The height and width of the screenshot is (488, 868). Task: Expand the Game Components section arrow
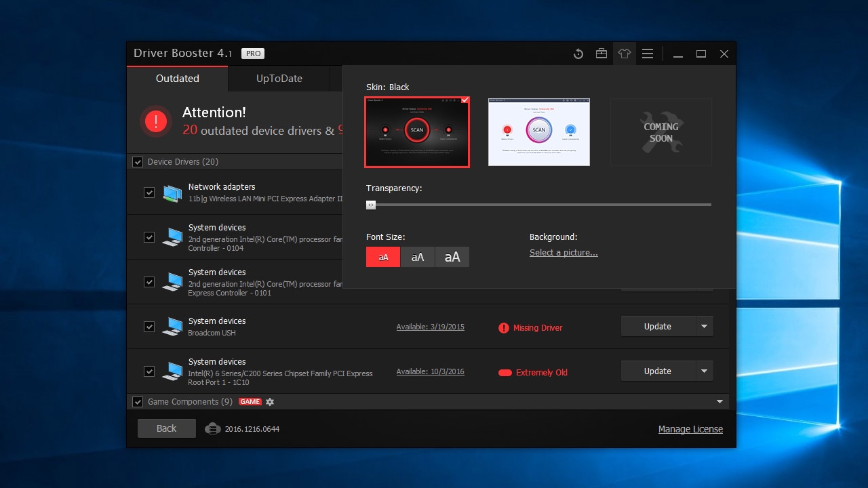720,402
